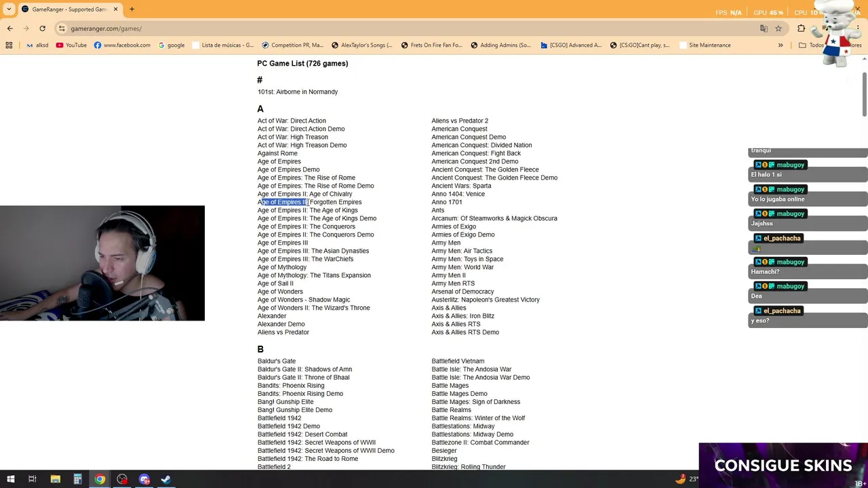Click the "PC Game List (726 games)" heading

click(302, 63)
